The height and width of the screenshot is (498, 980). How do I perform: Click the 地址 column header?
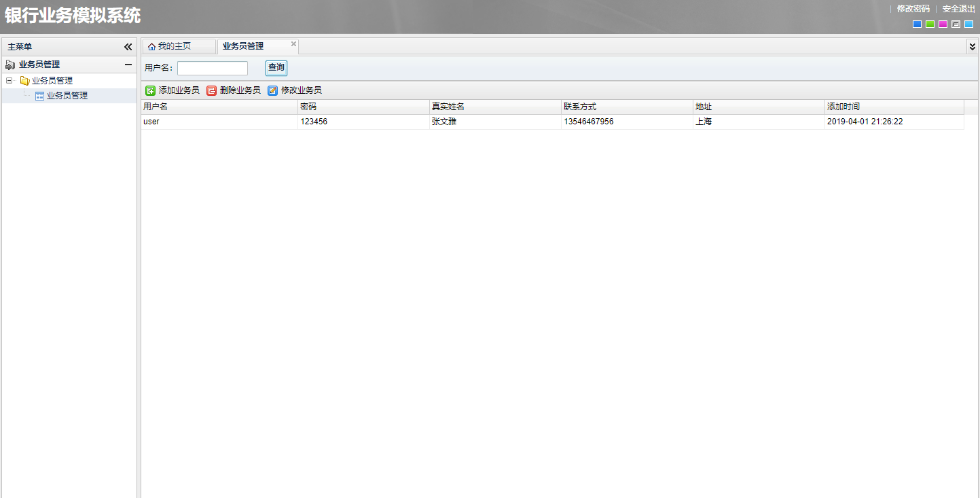(759, 107)
